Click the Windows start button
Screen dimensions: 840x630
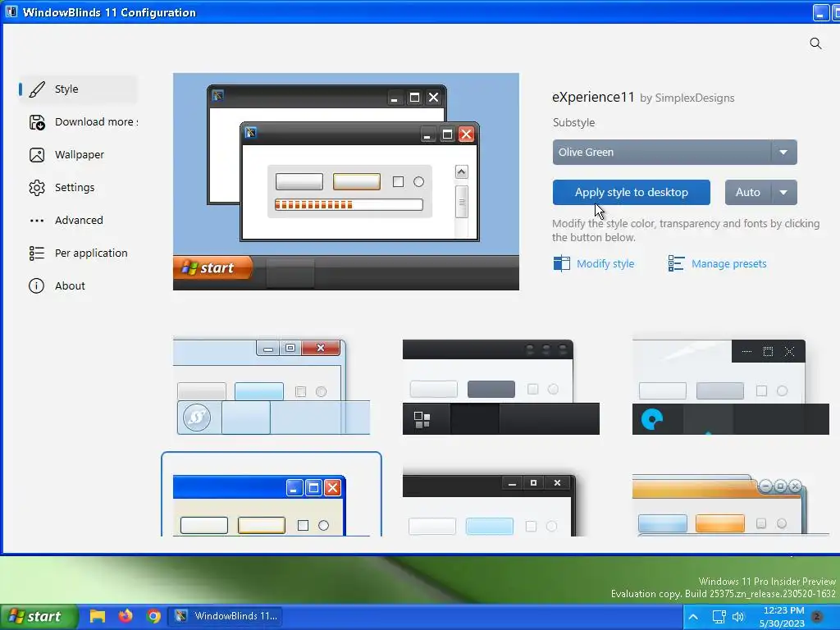[39, 617]
